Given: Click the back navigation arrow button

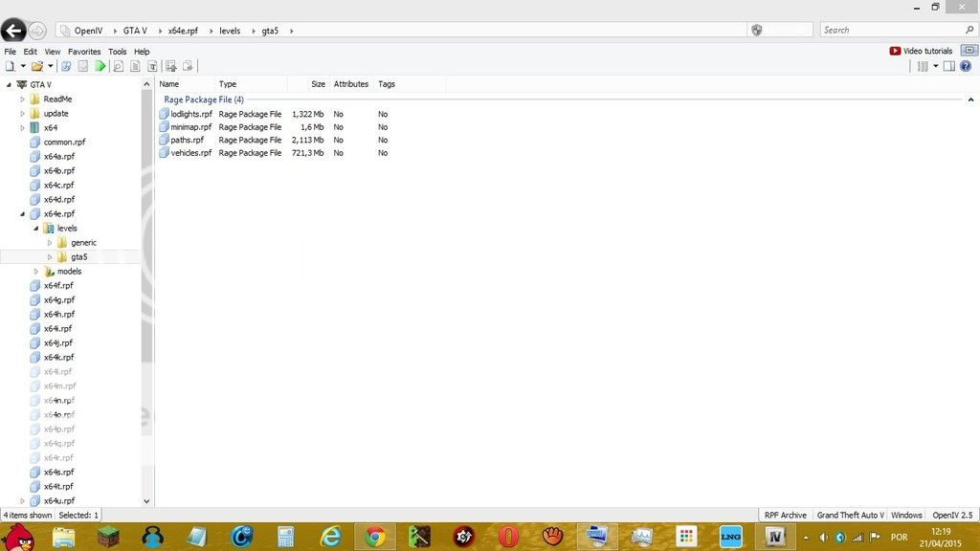Looking at the screenshot, I should point(13,31).
